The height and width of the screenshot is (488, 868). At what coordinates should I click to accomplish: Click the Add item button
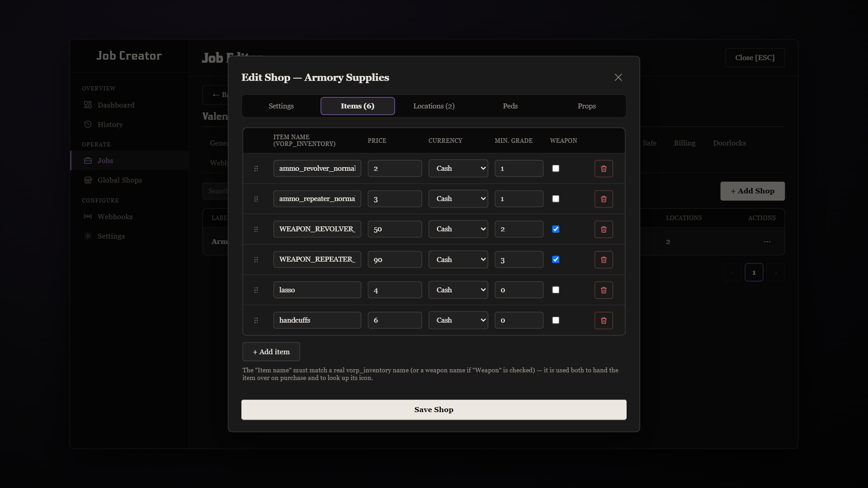[271, 352]
